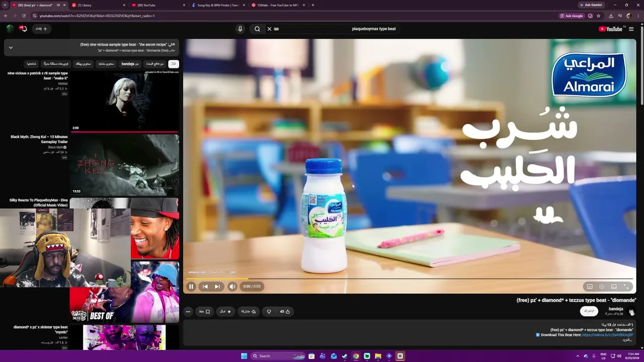Open the three-dot more actions menu
Viewport: 644px width, 362px height.
click(188, 312)
